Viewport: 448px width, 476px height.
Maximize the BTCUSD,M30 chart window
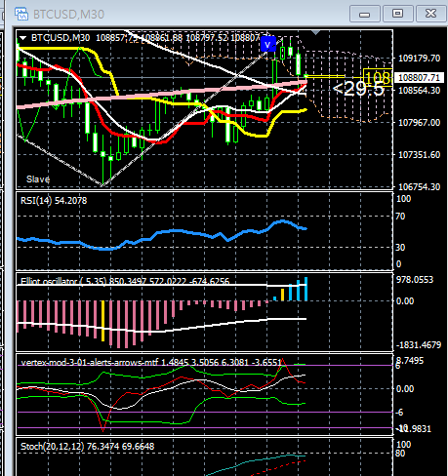pyautogui.click(x=397, y=14)
